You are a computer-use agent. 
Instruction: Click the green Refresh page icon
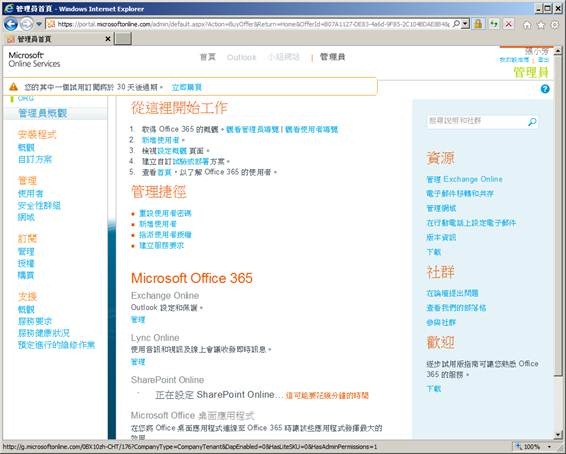coord(494,24)
